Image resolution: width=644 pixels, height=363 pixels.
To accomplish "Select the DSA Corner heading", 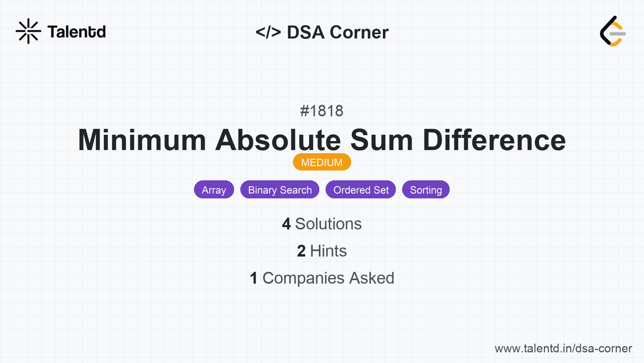I will pos(338,32).
